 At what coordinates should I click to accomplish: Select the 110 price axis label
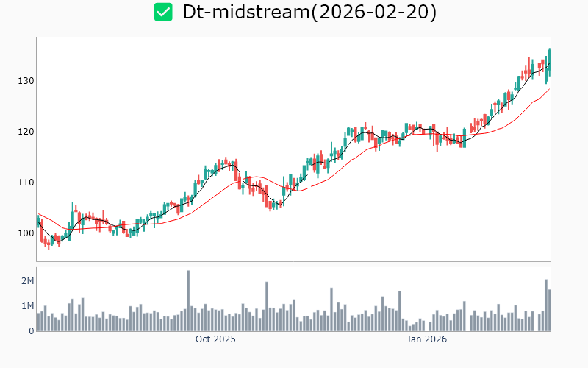(x=26, y=183)
